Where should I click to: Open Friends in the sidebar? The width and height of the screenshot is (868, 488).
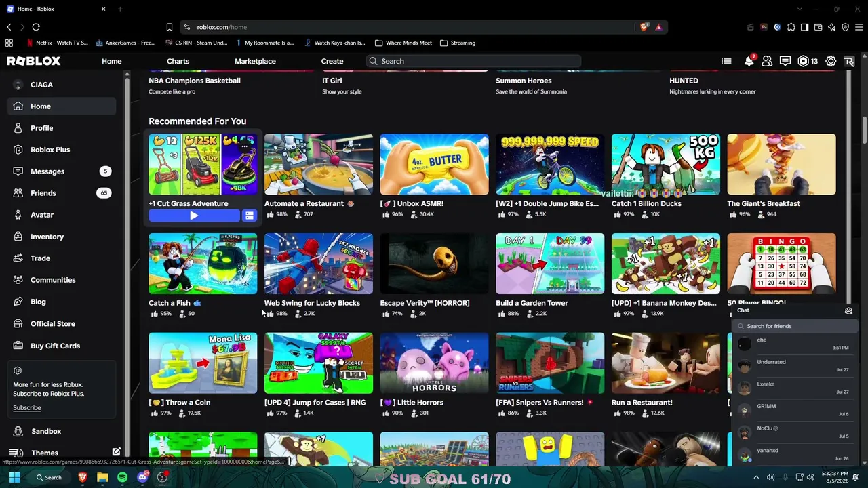(62, 193)
